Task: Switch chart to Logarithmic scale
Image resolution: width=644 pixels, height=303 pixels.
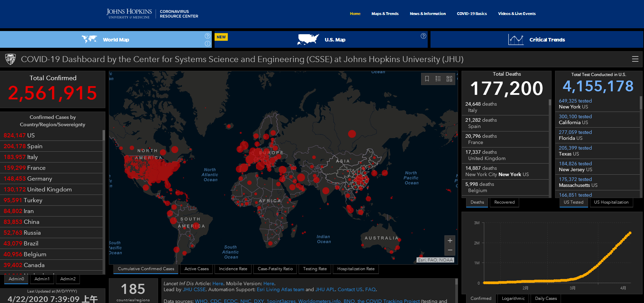Action: (513, 298)
